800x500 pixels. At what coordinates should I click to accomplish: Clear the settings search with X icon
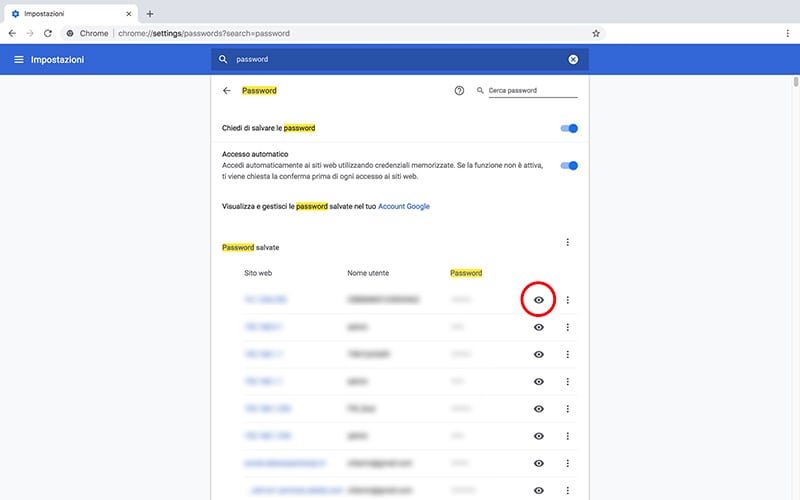tap(573, 60)
